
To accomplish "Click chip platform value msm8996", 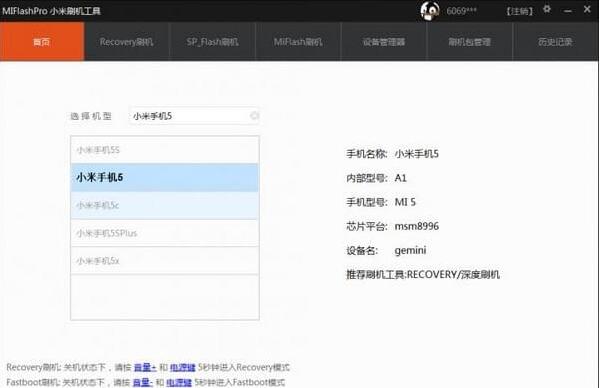I will (417, 226).
